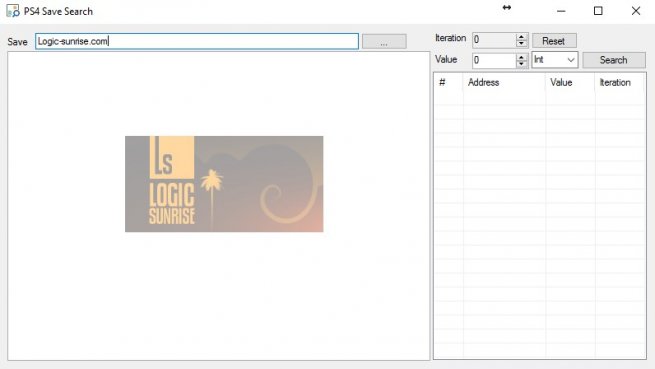
Task: Increase Value with the up arrow
Action: (x=521, y=57)
